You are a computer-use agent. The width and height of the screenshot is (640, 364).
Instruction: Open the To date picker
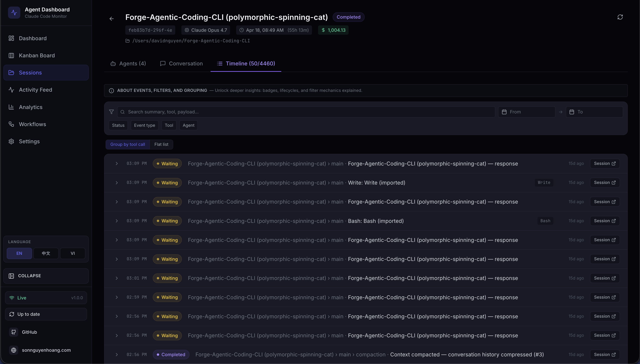click(x=594, y=112)
